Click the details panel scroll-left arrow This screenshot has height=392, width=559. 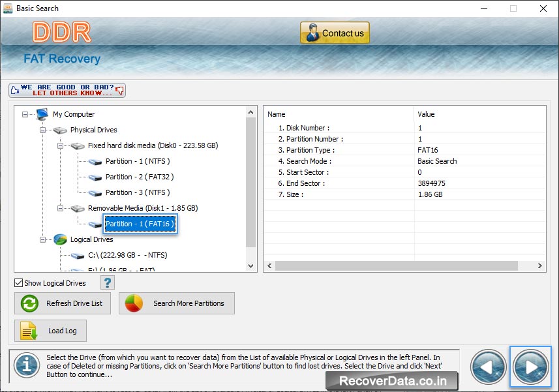[269, 266]
